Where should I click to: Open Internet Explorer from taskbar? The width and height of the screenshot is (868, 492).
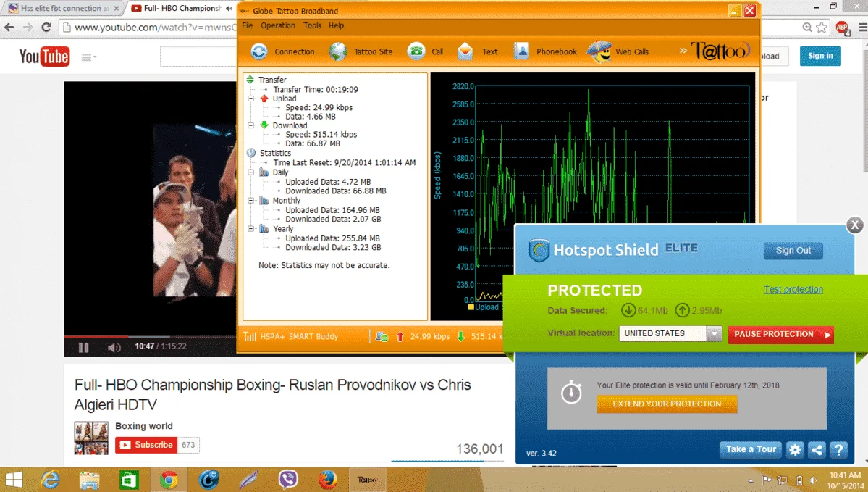[x=51, y=480]
